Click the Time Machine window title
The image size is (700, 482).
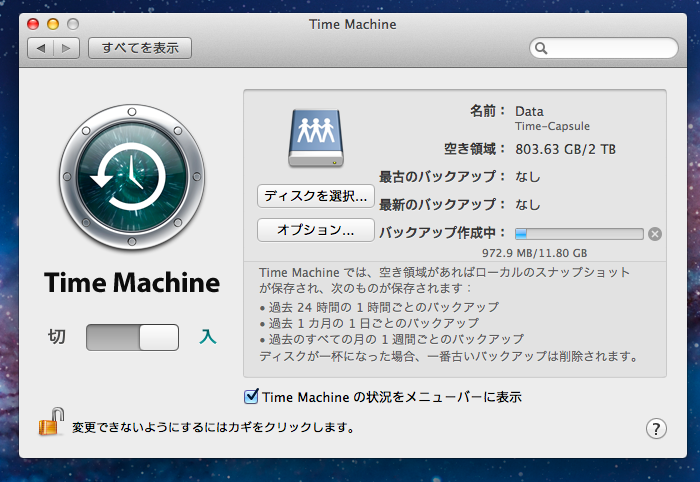click(x=353, y=24)
